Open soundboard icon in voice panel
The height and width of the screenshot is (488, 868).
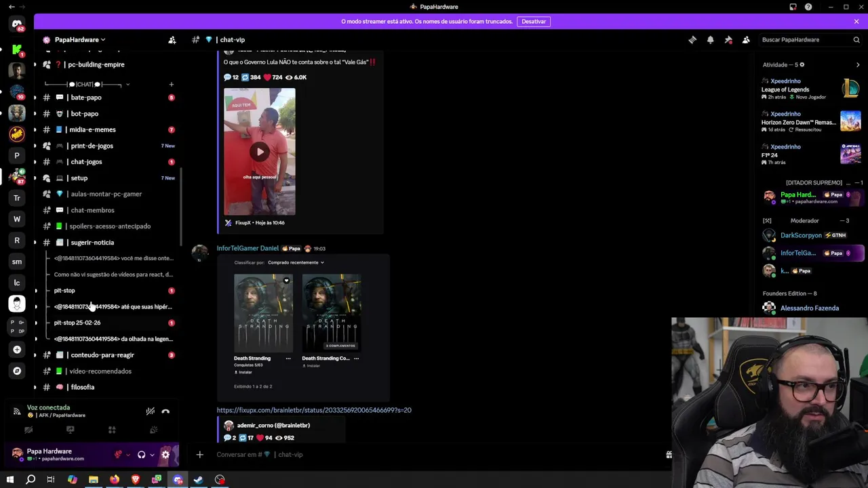[x=153, y=430]
